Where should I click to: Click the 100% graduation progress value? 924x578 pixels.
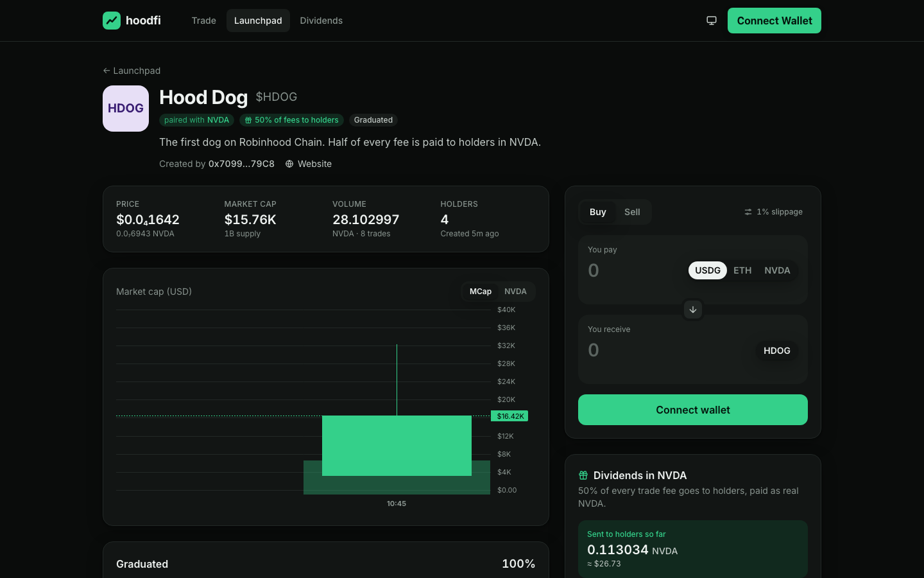click(518, 564)
